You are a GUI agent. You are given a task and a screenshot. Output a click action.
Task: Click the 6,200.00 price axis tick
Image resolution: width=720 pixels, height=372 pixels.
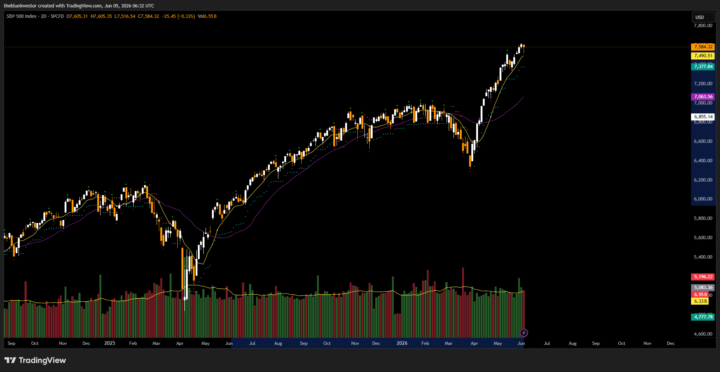(704, 180)
